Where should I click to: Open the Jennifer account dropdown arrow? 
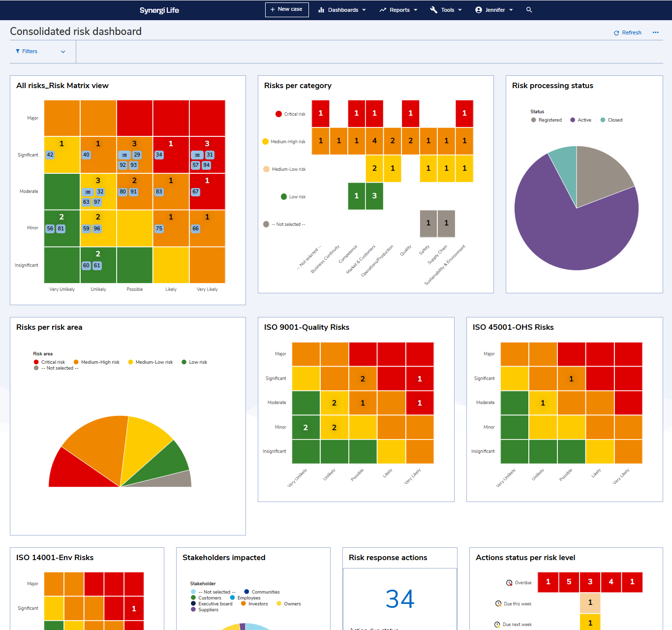click(x=511, y=10)
